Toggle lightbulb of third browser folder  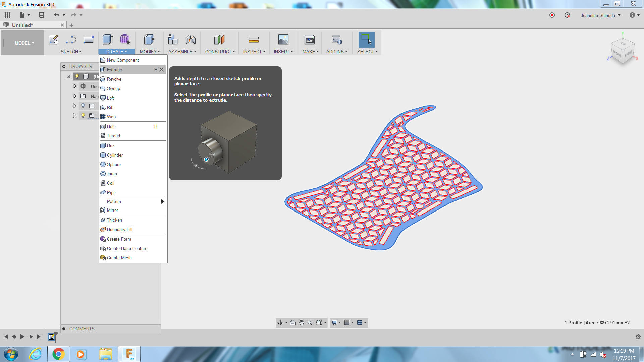[x=83, y=106]
